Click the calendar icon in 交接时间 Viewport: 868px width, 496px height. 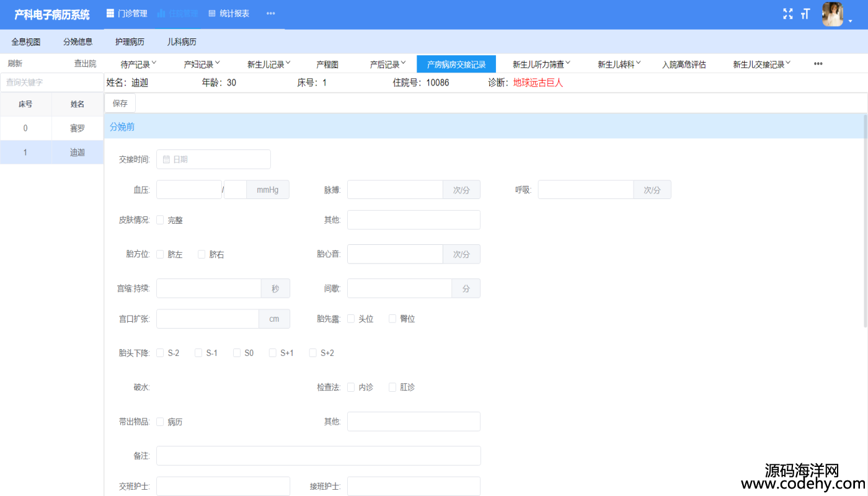tap(166, 159)
